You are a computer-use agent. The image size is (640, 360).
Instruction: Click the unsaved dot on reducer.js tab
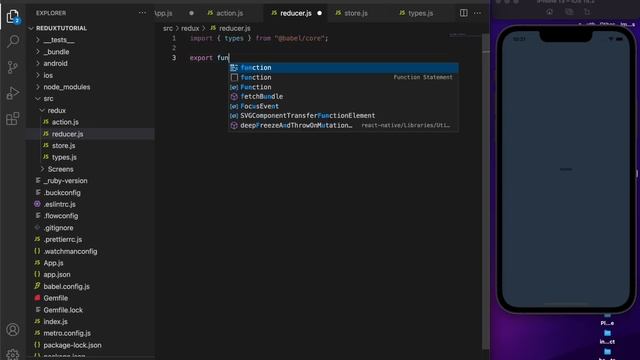point(320,13)
